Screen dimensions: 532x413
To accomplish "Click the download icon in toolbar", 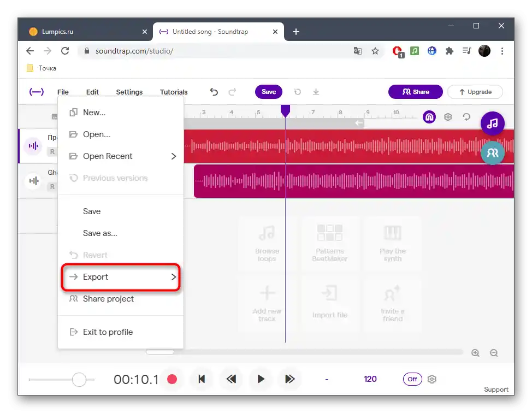I will click(316, 92).
